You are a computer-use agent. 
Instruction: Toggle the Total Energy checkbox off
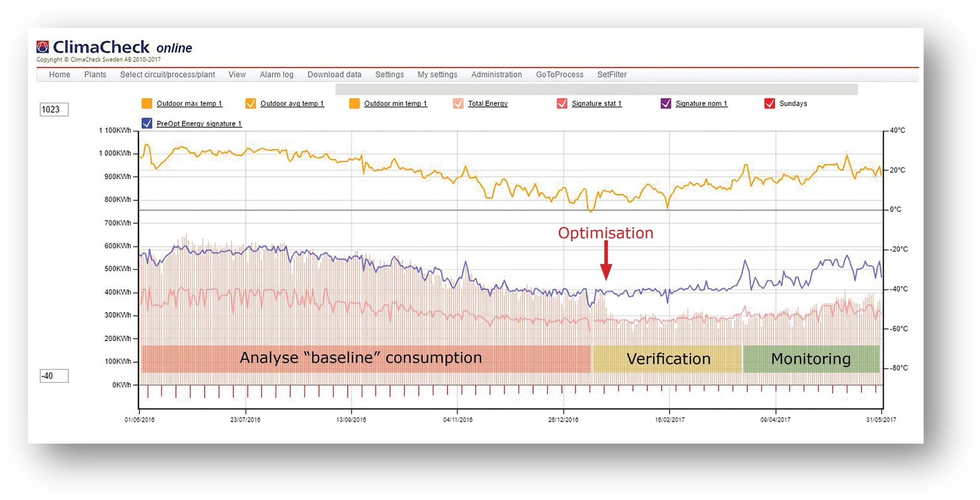[x=457, y=103]
